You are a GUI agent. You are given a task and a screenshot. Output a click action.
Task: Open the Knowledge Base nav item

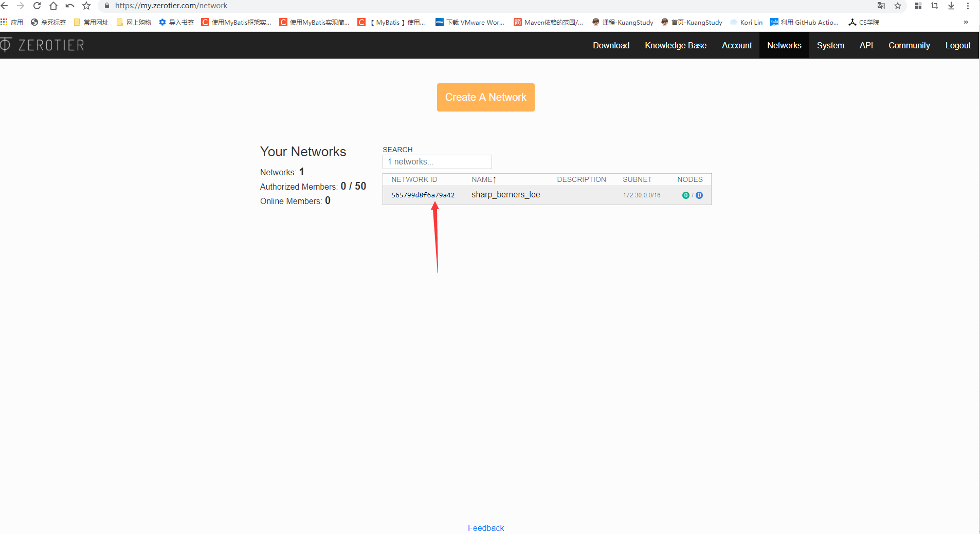tap(676, 45)
